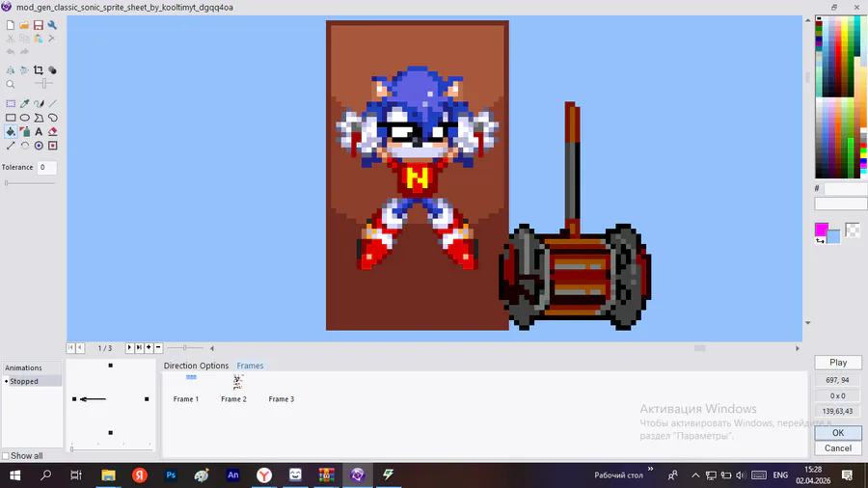Click the Cancel button
The width and height of the screenshot is (868, 488).
(x=838, y=448)
